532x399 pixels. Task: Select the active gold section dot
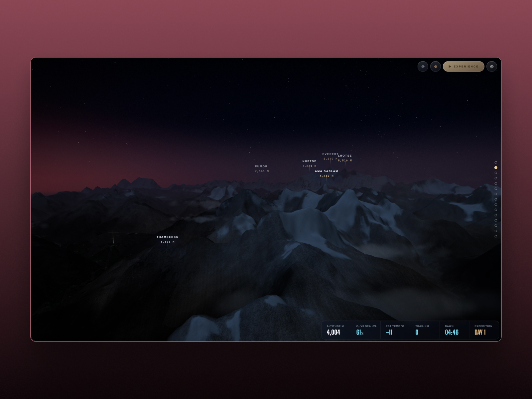click(496, 168)
